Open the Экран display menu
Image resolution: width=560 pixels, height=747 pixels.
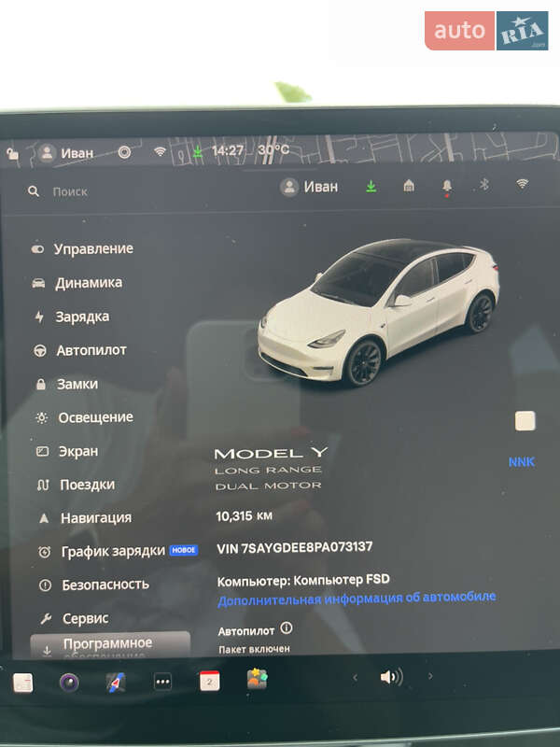pos(67,451)
